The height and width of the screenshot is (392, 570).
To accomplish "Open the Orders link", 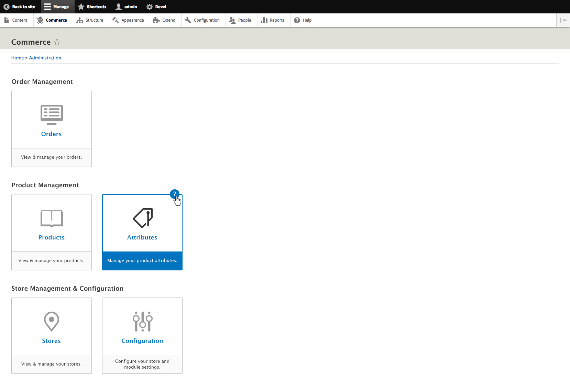I will click(x=52, y=134).
